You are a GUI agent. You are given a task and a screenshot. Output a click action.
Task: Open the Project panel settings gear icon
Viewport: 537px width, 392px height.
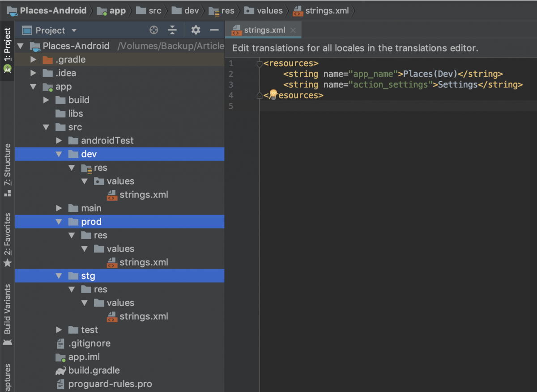tap(196, 30)
